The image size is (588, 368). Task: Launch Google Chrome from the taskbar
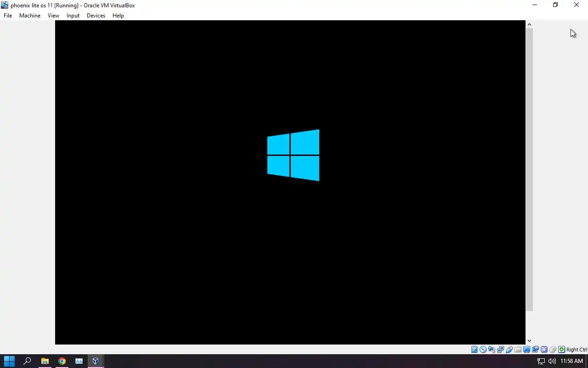(x=62, y=361)
